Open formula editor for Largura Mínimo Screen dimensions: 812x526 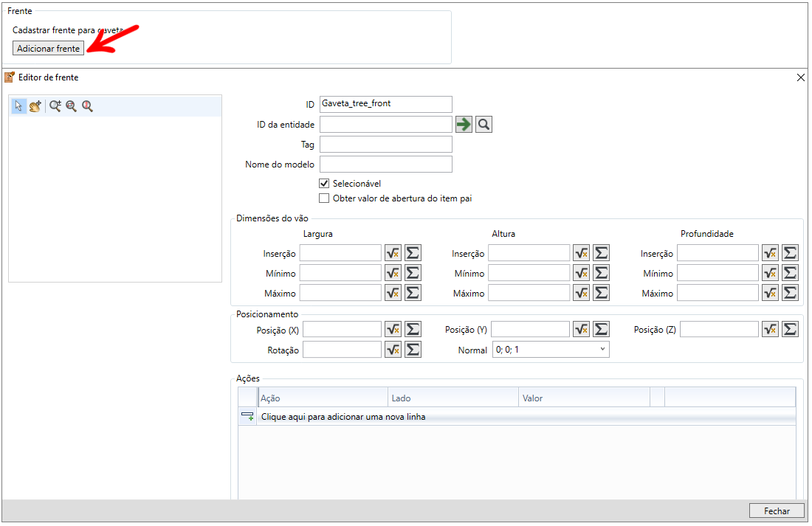(393, 273)
